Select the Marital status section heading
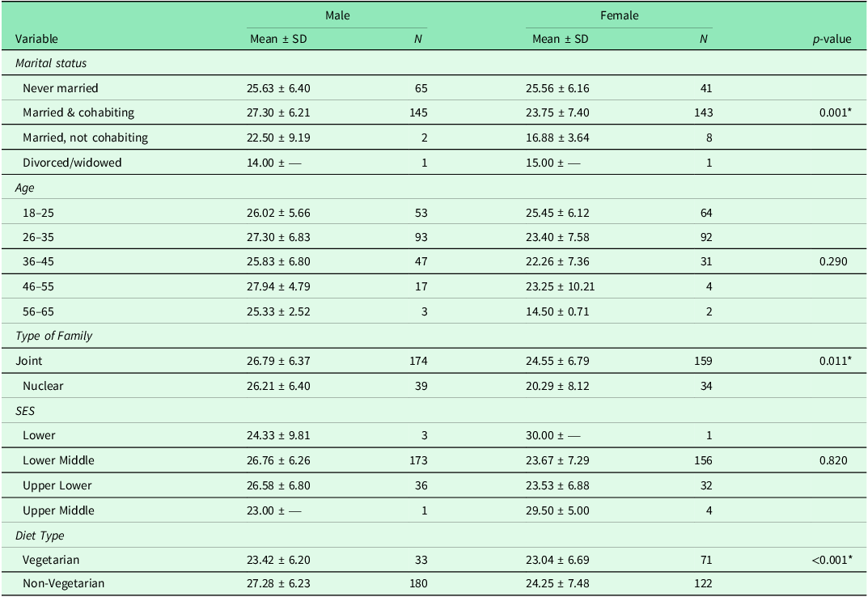The width and height of the screenshot is (868, 597). click(50, 62)
